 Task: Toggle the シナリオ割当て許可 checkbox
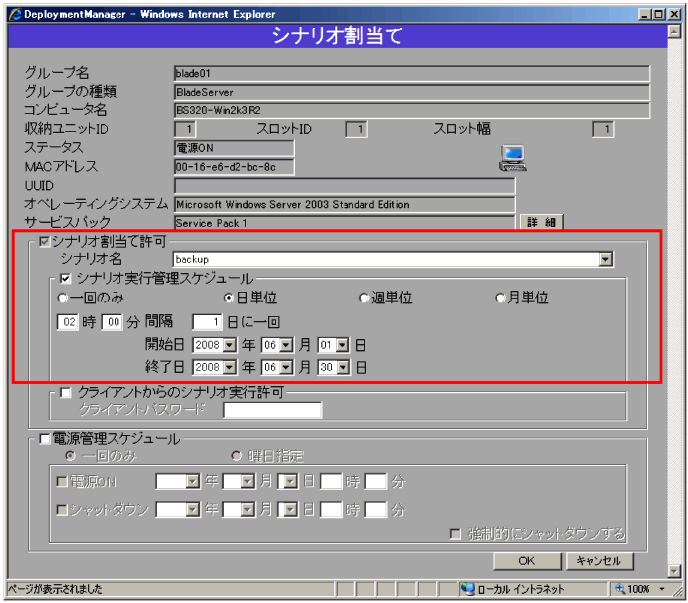[44, 241]
